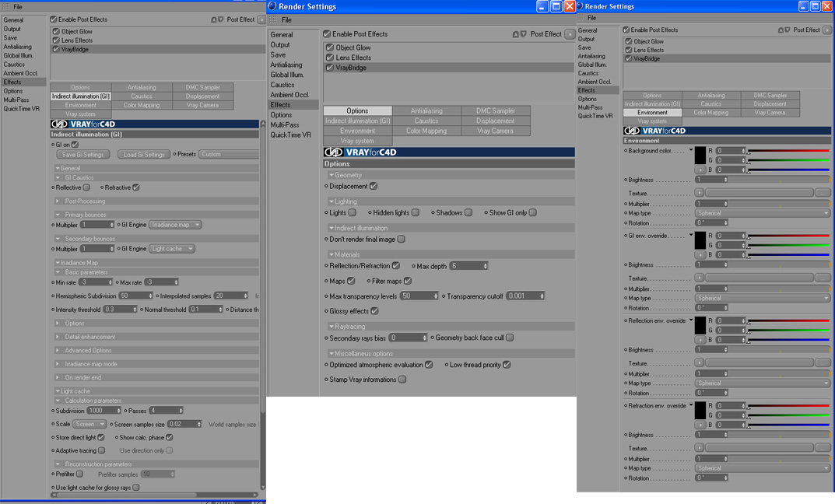Uncheck the Refractive GI caustics checkbox
Image resolution: width=835 pixels, height=504 pixels.
point(135,187)
